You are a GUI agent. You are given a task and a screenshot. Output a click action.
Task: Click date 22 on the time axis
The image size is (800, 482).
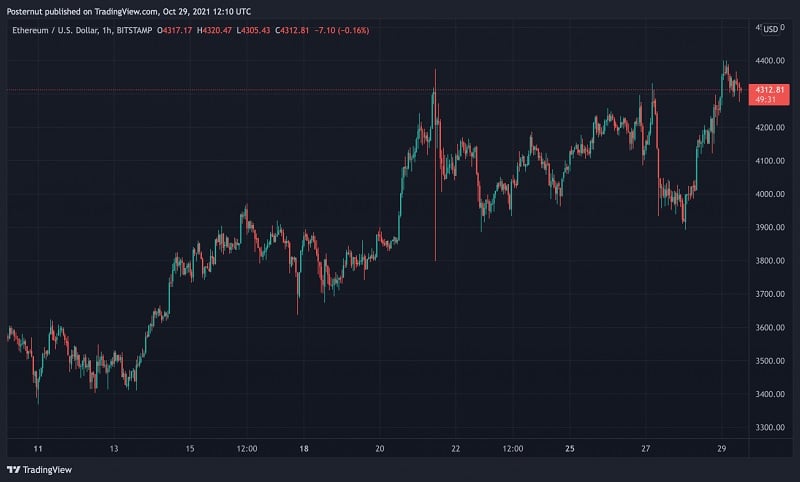tap(455, 449)
